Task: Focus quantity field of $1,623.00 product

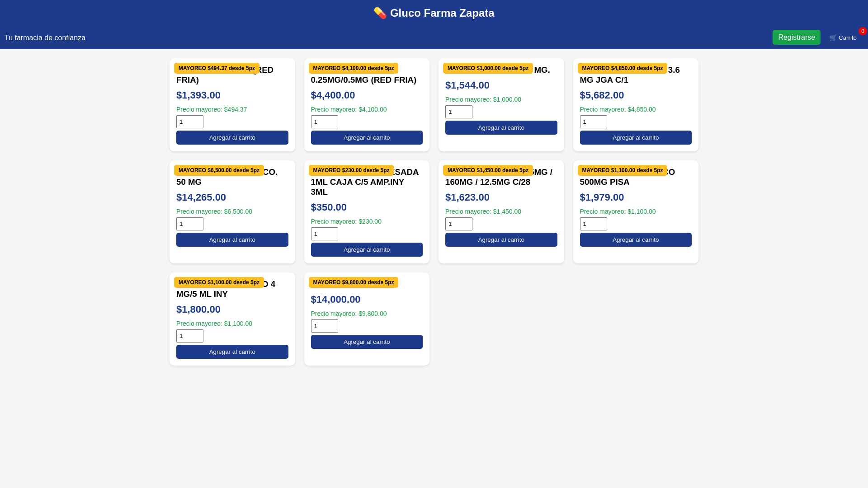Action: pos(459,224)
